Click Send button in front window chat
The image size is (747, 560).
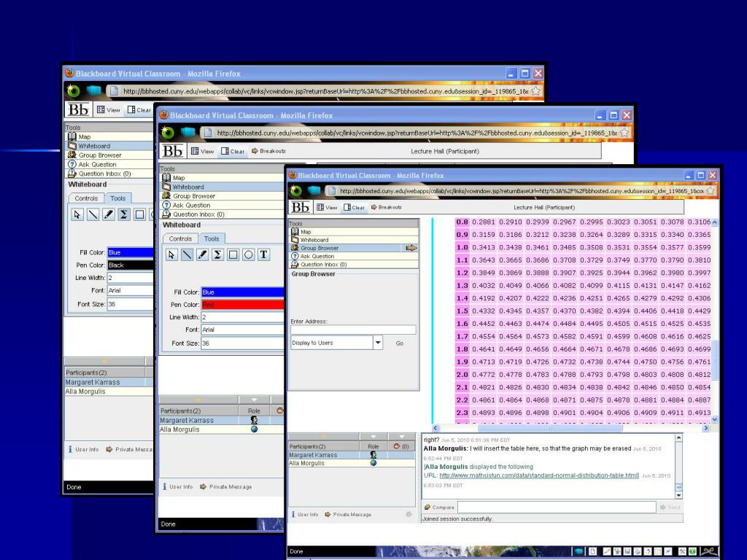(670, 507)
